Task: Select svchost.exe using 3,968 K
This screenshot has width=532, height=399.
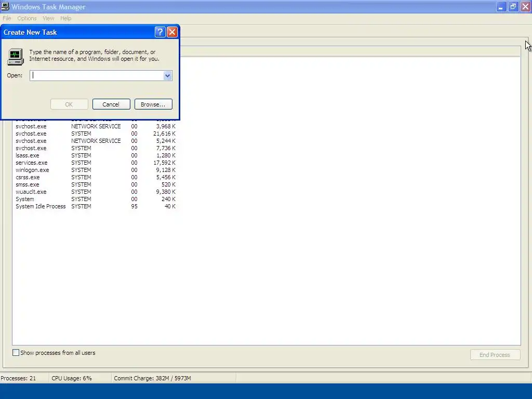Action: pyautogui.click(x=96, y=126)
